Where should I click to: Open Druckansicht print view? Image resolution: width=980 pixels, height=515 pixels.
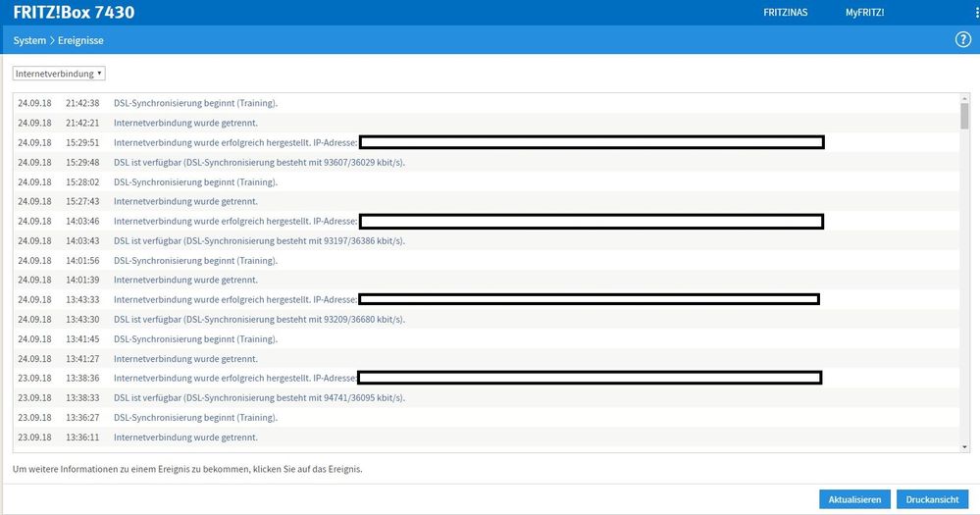pyautogui.click(x=932, y=499)
